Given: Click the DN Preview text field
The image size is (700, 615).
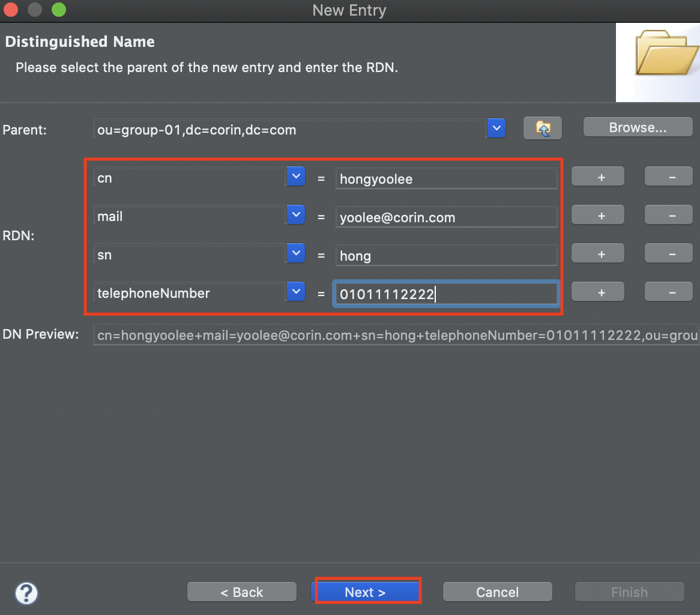Looking at the screenshot, I should [x=396, y=335].
